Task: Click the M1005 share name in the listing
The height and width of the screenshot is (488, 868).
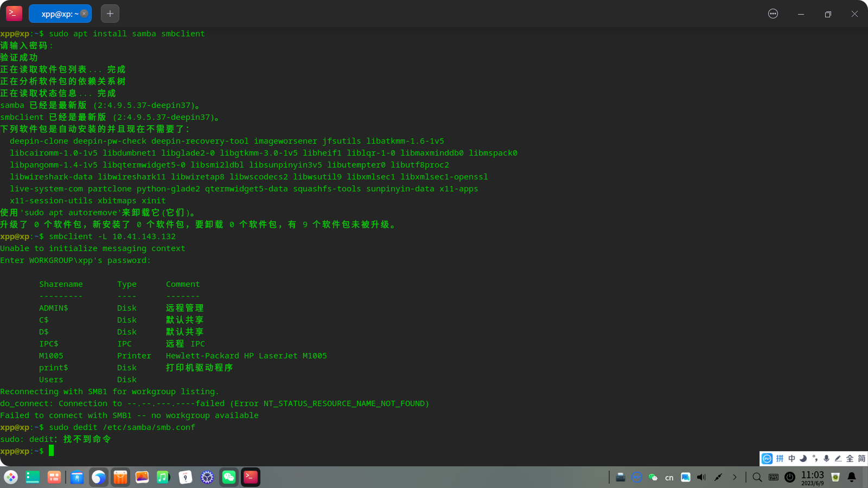Action: coord(51,356)
